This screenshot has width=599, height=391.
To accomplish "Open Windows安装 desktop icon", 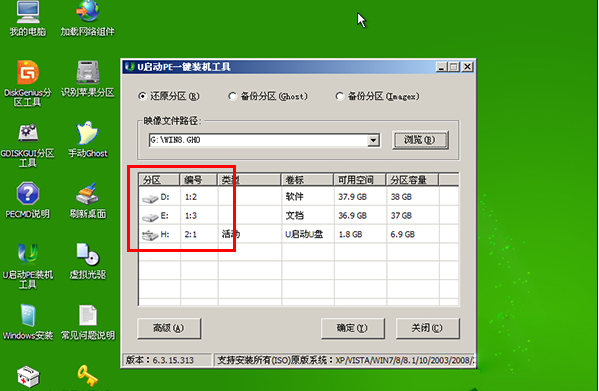I will click(28, 322).
